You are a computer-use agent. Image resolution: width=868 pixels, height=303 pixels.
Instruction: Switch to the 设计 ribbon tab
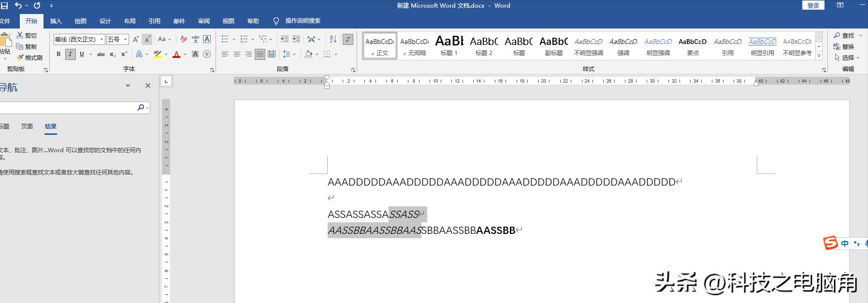(x=105, y=21)
